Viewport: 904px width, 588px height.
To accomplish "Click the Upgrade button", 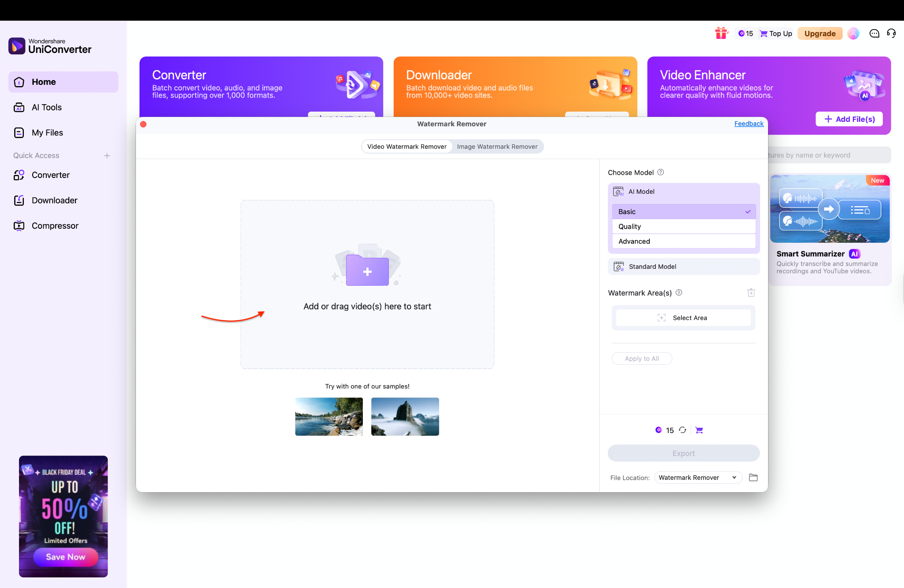I will [x=820, y=34].
